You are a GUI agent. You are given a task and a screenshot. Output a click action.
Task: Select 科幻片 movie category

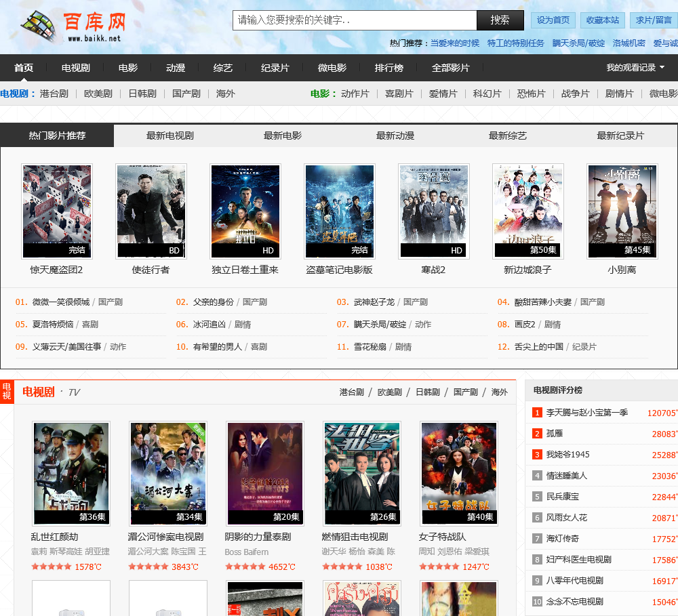click(487, 94)
